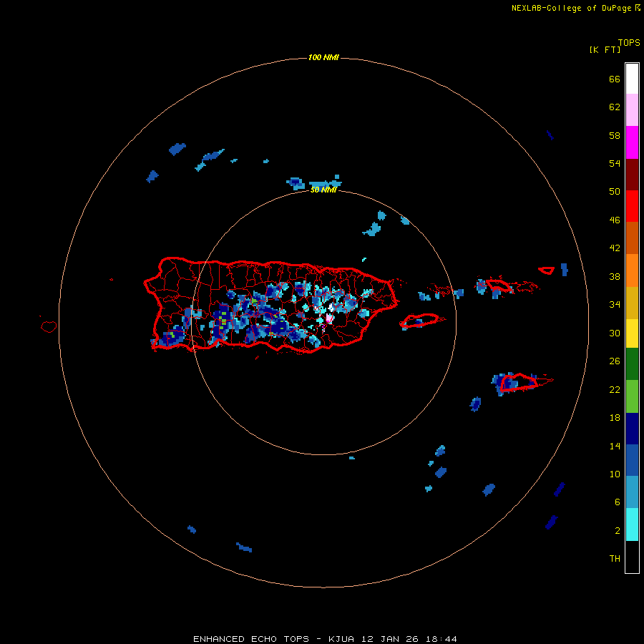
Task: Click the magenta legend swatch
Action: 632,142
